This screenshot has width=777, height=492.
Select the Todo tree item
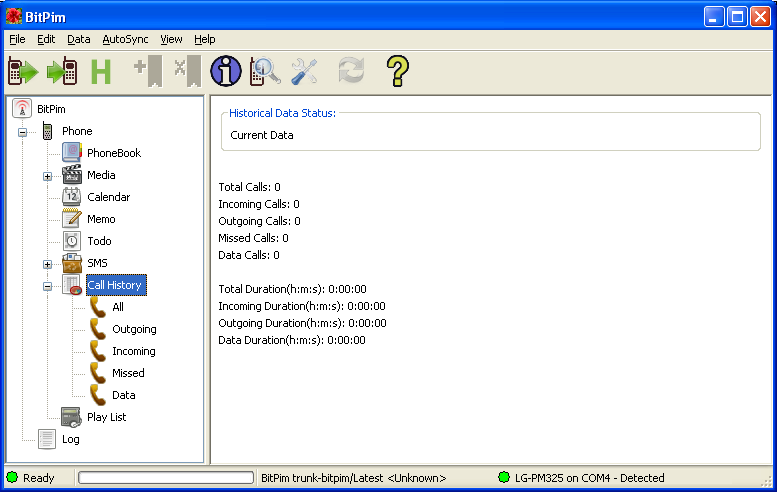pos(99,241)
